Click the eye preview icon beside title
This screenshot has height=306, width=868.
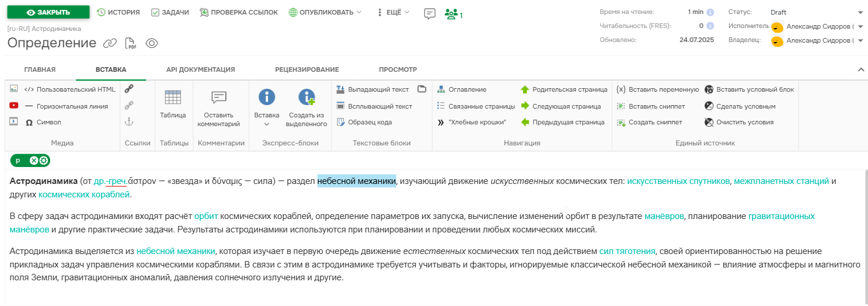pos(152,43)
